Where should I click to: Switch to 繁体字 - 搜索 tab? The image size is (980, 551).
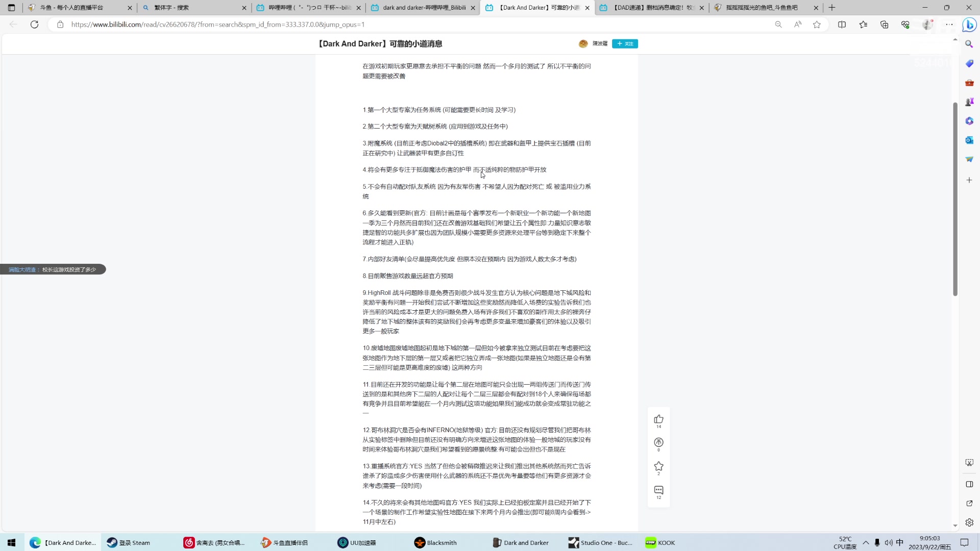click(x=194, y=8)
